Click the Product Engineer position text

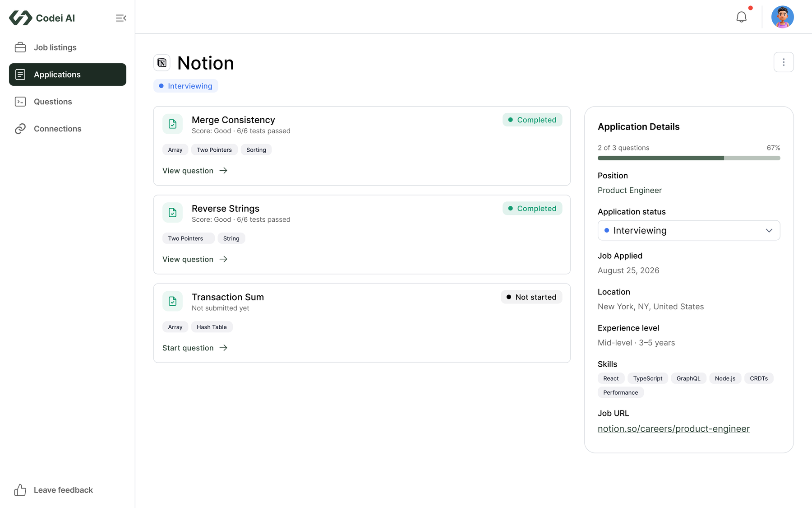tap(630, 190)
